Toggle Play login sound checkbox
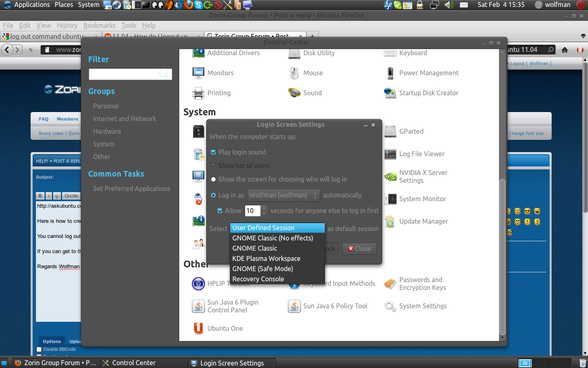 [x=213, y=152]
